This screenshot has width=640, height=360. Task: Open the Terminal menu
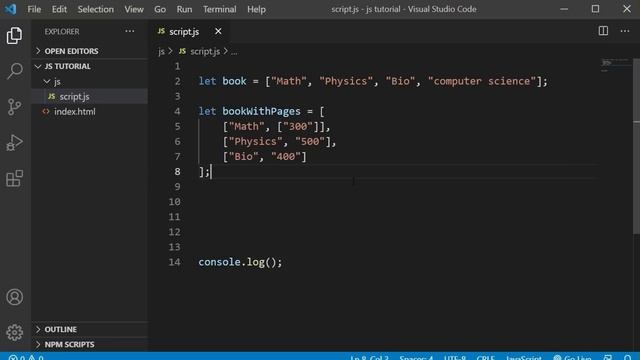click(220, 9)
